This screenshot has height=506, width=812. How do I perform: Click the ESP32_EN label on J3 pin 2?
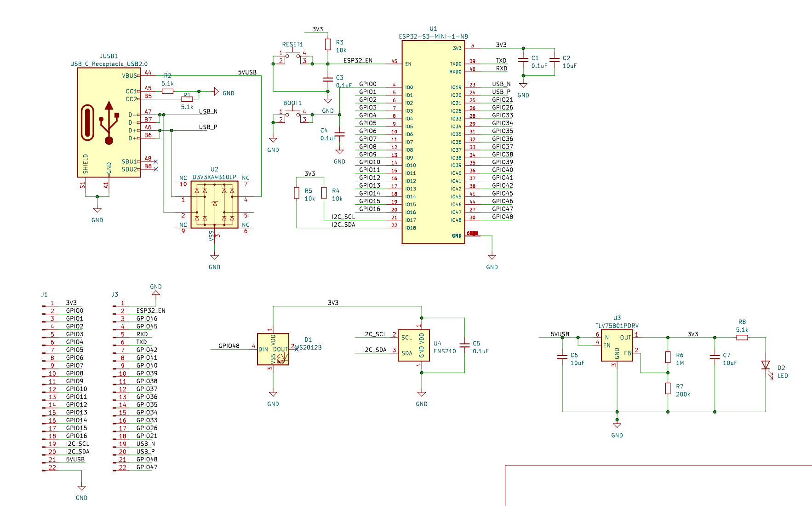151,310
